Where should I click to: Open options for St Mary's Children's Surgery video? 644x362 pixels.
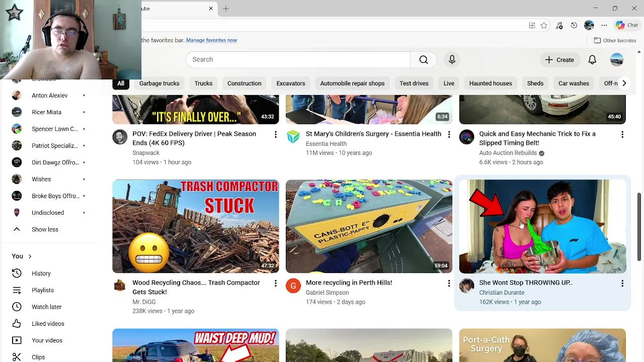tap(449, 134)
